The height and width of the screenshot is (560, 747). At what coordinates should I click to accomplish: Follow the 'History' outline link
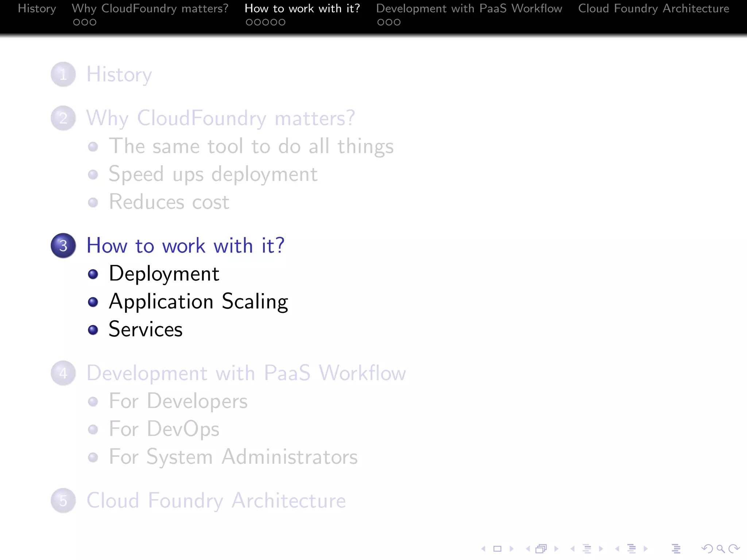click(119, 75)
